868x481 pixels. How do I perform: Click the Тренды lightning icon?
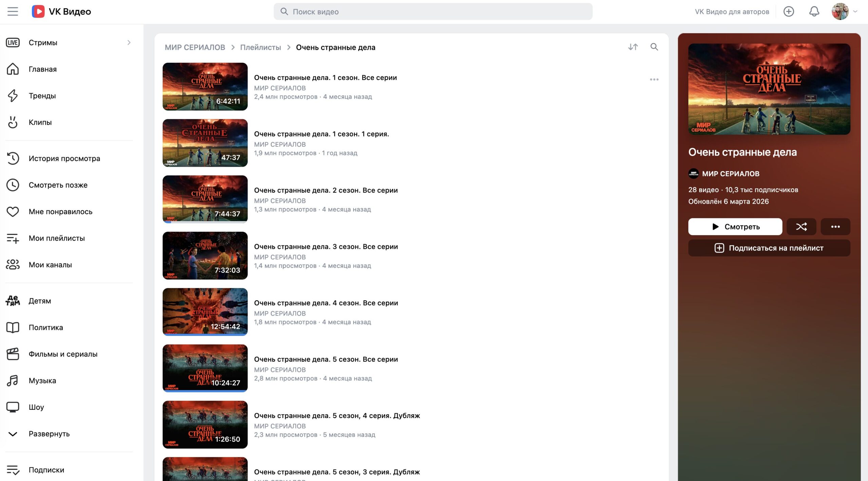[x=13, y=96]
